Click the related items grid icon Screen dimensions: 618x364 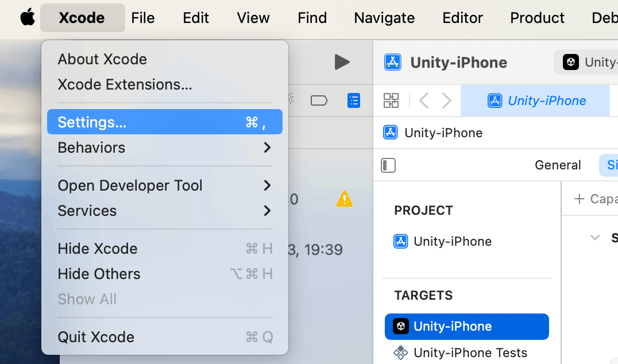tap(391, 100)
